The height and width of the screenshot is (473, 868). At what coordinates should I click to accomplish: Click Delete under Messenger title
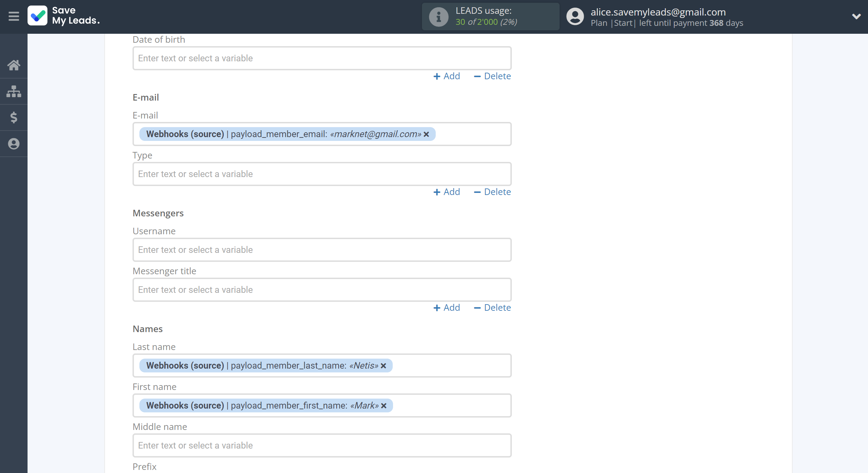492,308
